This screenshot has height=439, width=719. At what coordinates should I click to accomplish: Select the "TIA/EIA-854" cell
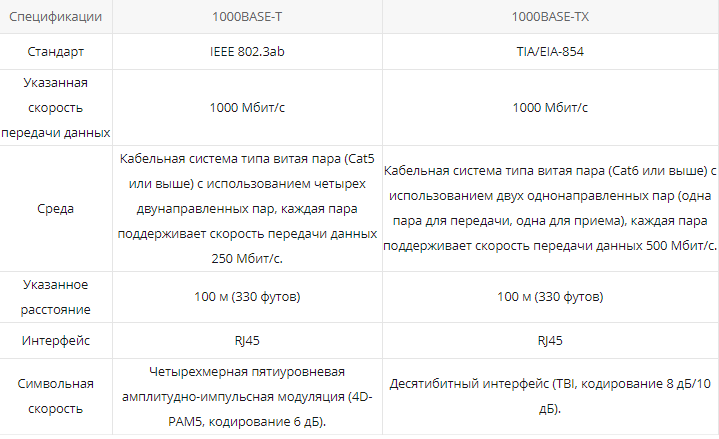click(550, 51)
